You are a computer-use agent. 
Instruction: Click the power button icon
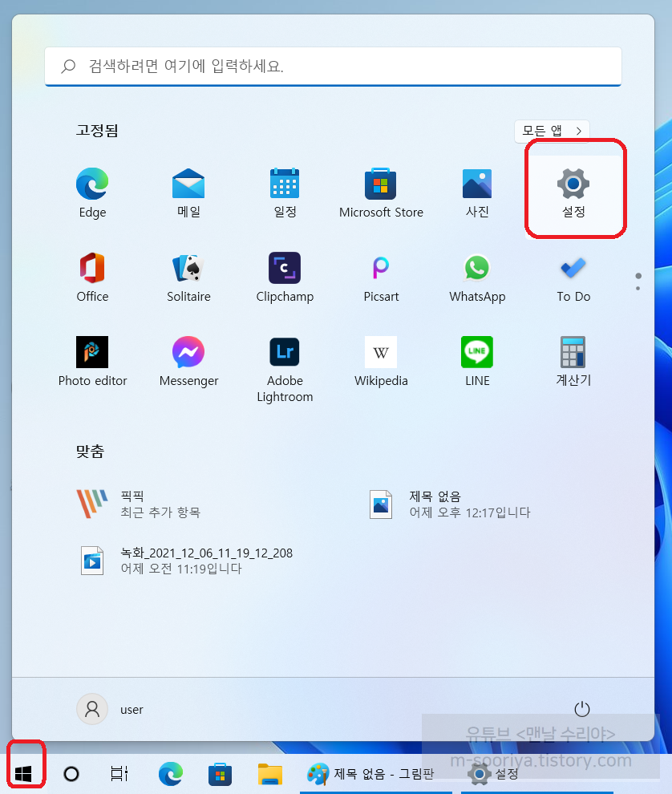coord(582,709)
